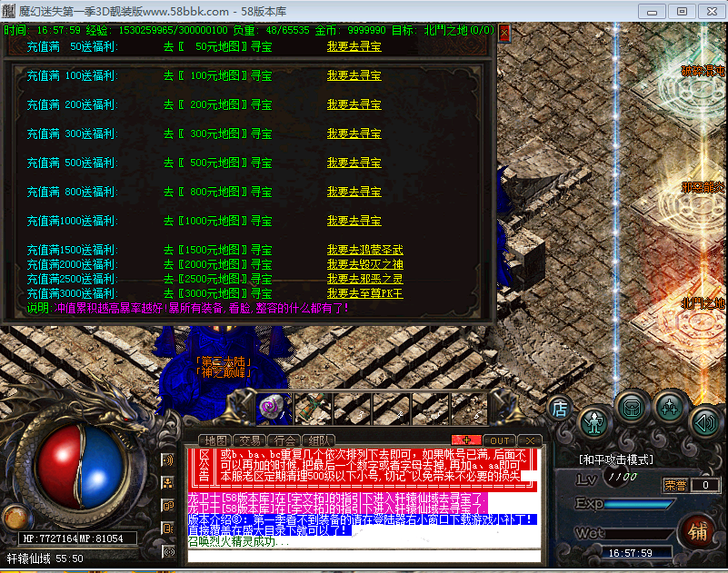Click the X button above chat

[x=530, y=440]
